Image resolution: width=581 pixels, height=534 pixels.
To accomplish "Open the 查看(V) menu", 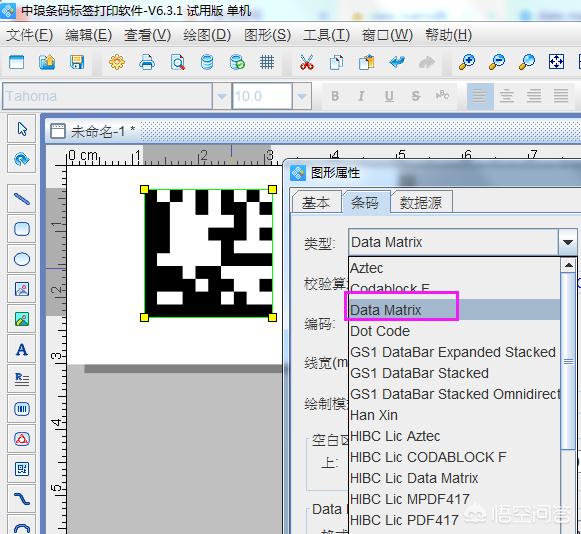I will (x=147, y=35).
